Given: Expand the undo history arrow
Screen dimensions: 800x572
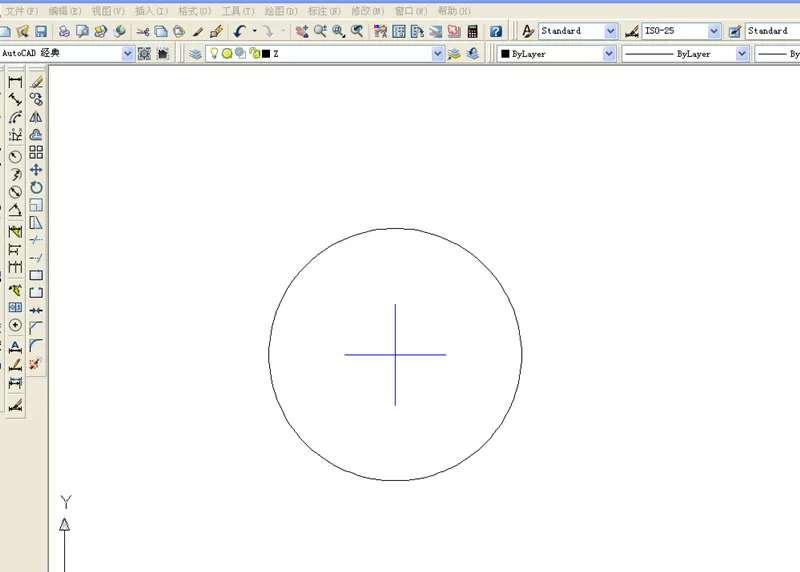Looking at the screenshot, I should pos(255,32).
